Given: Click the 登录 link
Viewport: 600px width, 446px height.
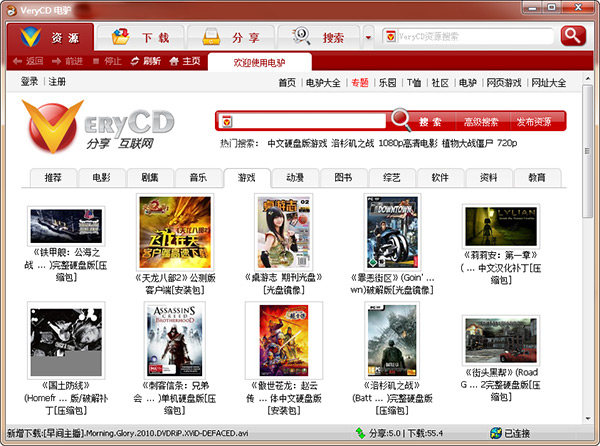Looking at the screenshot, I should [x=29, y=81].
